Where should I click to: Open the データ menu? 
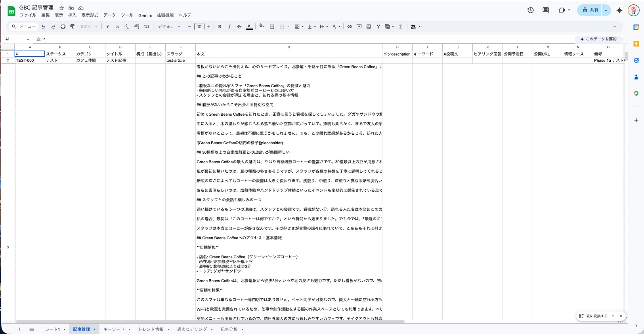pos(110,15)
